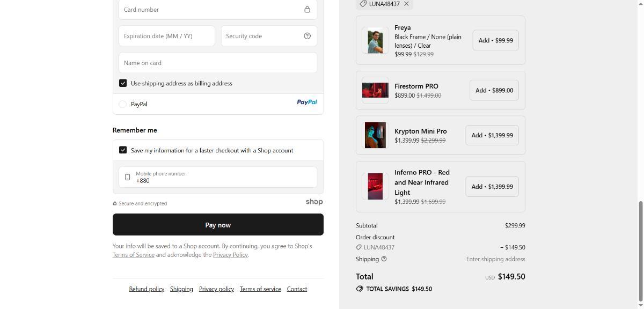Uncheck Save my information for faster checkout
This screenshot has width=644, height=309.
[x=123, y=150]
